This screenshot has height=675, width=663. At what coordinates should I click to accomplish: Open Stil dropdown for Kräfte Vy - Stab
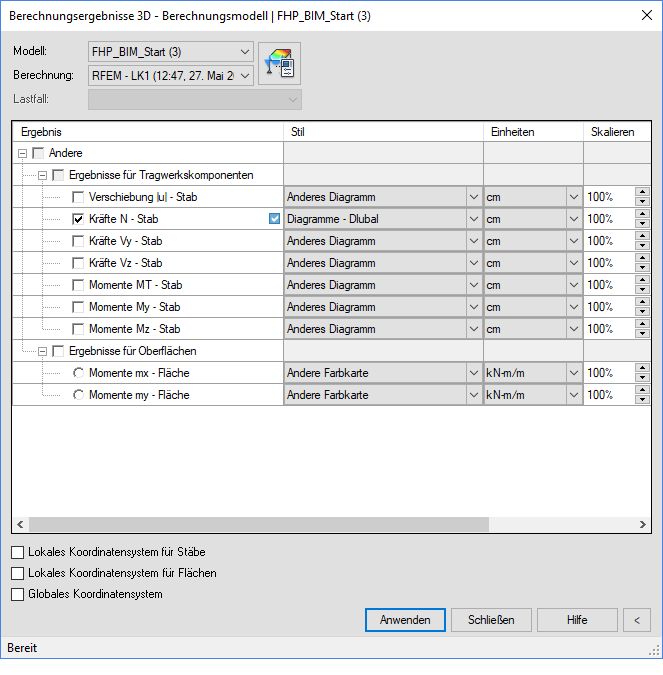(x=474, y=241)
